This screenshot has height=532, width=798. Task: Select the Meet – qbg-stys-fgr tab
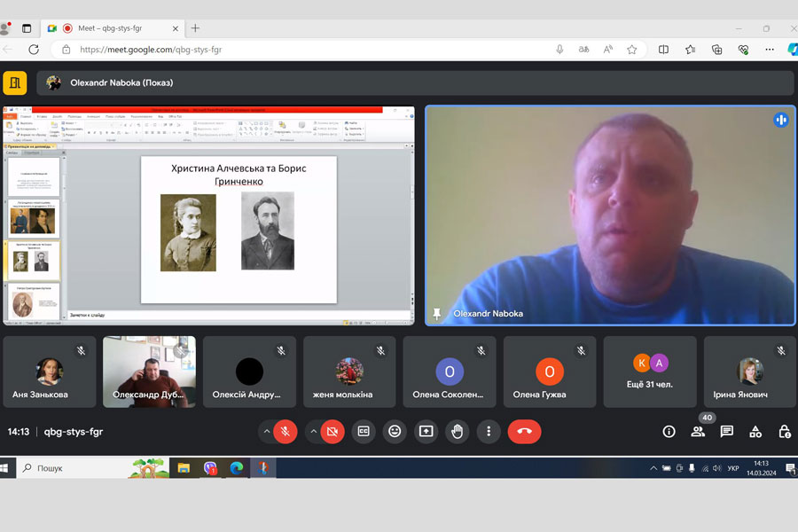(x=113, y=28)
